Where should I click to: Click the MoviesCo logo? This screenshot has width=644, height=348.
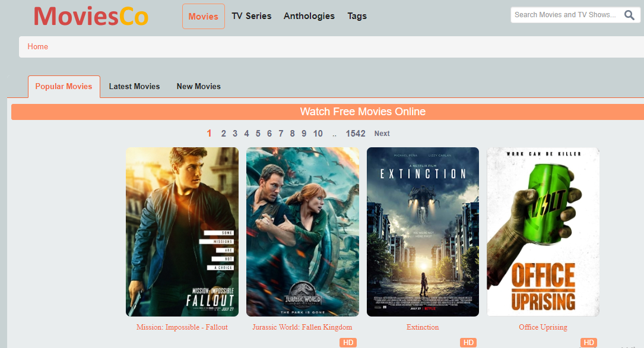point(91,16)
